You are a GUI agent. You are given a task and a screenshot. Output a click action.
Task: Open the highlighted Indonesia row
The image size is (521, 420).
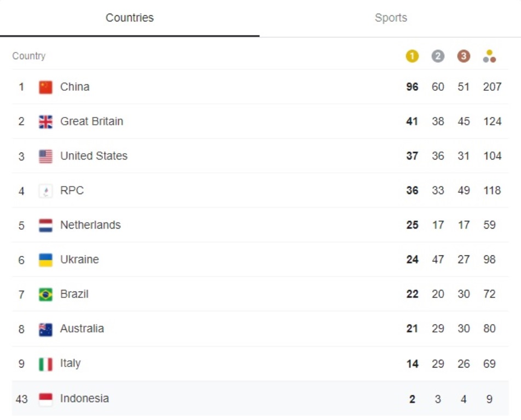pyautogui.click(x=84, y=399)
